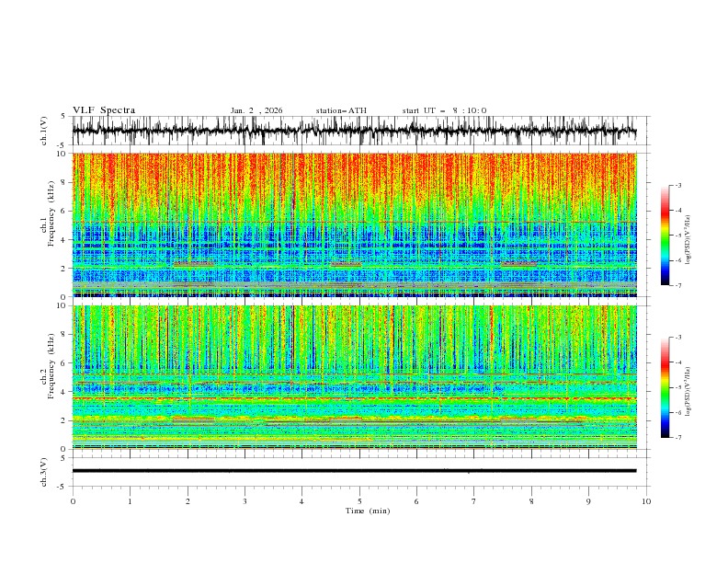This screenshot has height=563, width=728.
Task: Click the ch.1 "Frequency (kHz)" axis label
Action: click(x=51, y=212)
